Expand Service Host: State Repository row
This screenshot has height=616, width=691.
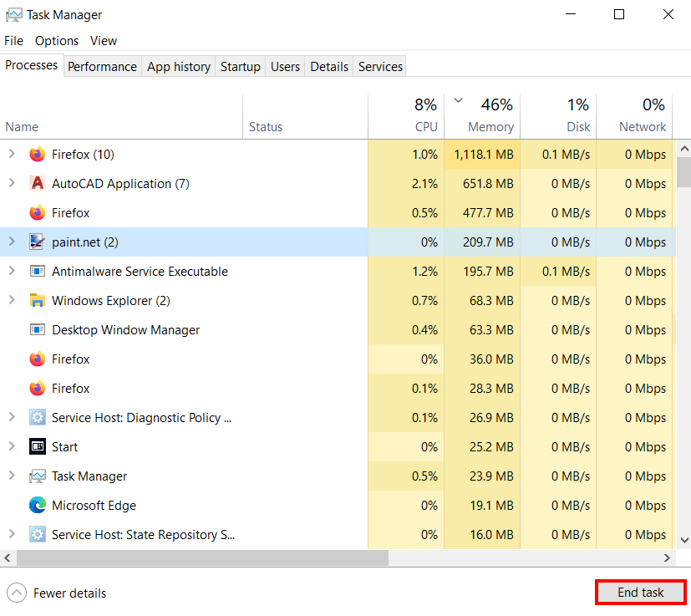point(12,534)
